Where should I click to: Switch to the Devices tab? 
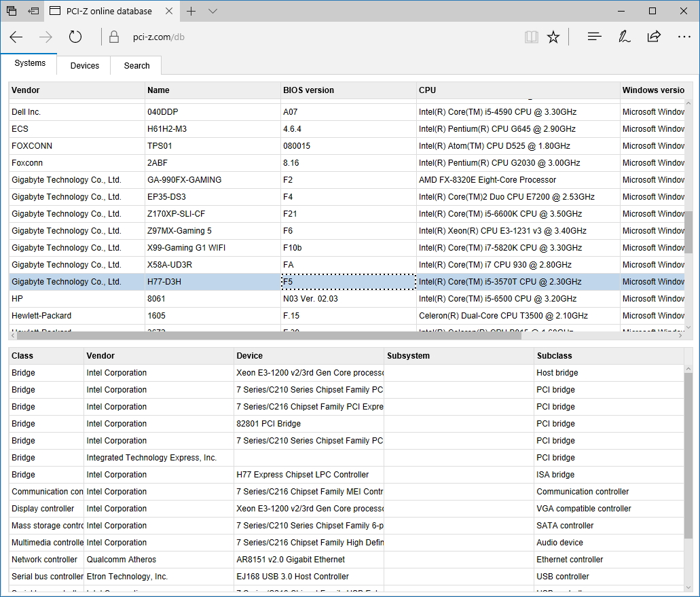coord(85,66)
